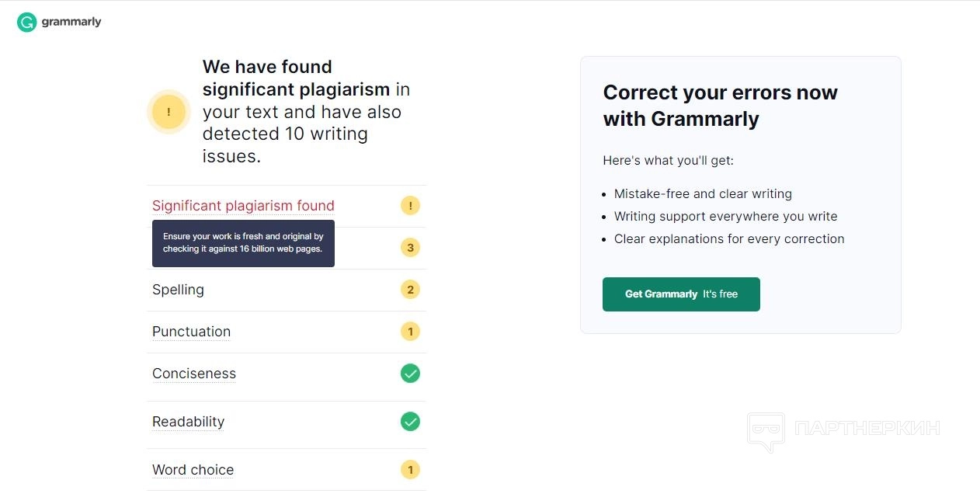980x494 pixels.
Task: Open the Word choice category label
Action: click(193, 470)
